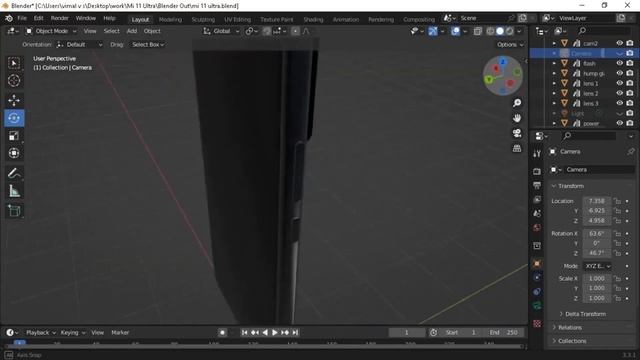Hide cam2 in viewport
Screen dimensions: 640x360
coord(620,43)
